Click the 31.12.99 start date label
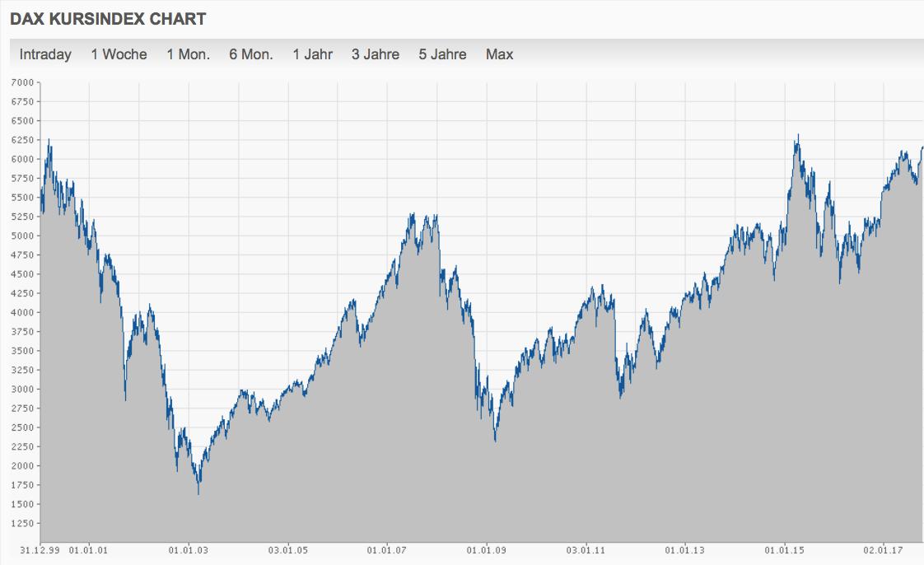This screenshot has height=565, width=924. (x=40, y=550)
